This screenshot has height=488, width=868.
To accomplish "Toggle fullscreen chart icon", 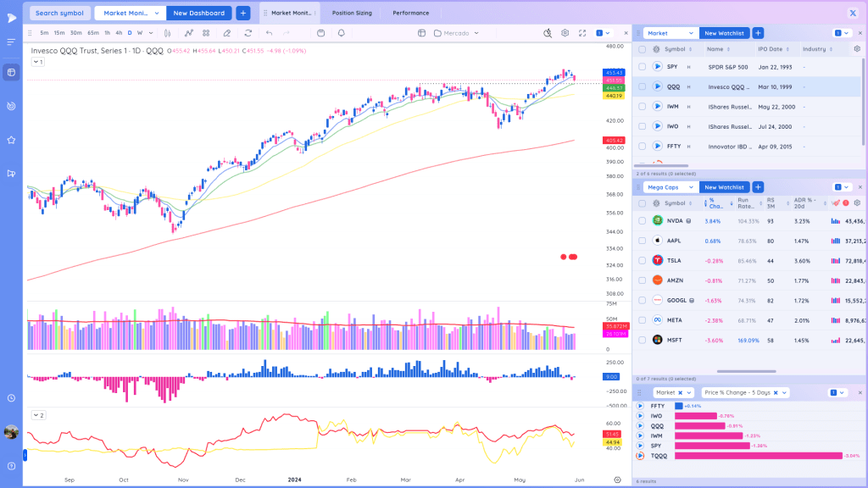I will (582, 33).
